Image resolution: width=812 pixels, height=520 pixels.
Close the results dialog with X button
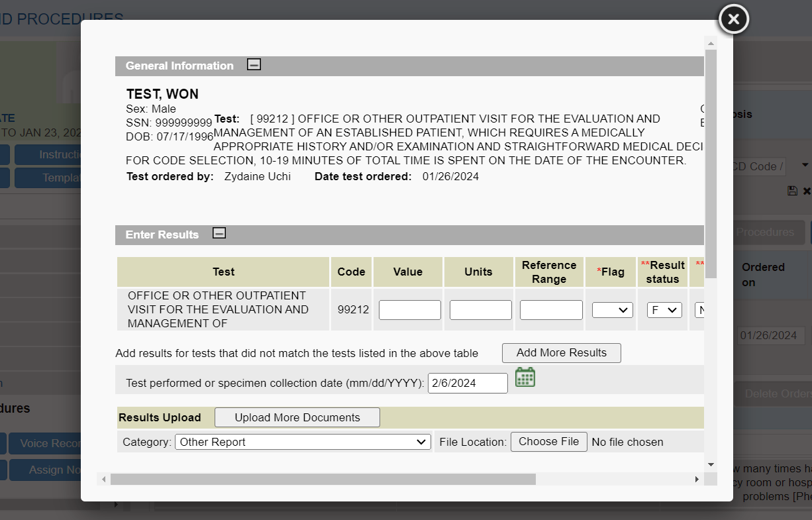(x=733, y=19)
